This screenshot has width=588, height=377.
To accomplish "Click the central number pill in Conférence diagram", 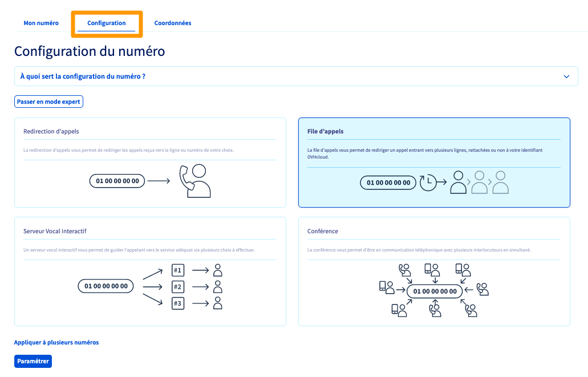I will [x=435, y=291].
